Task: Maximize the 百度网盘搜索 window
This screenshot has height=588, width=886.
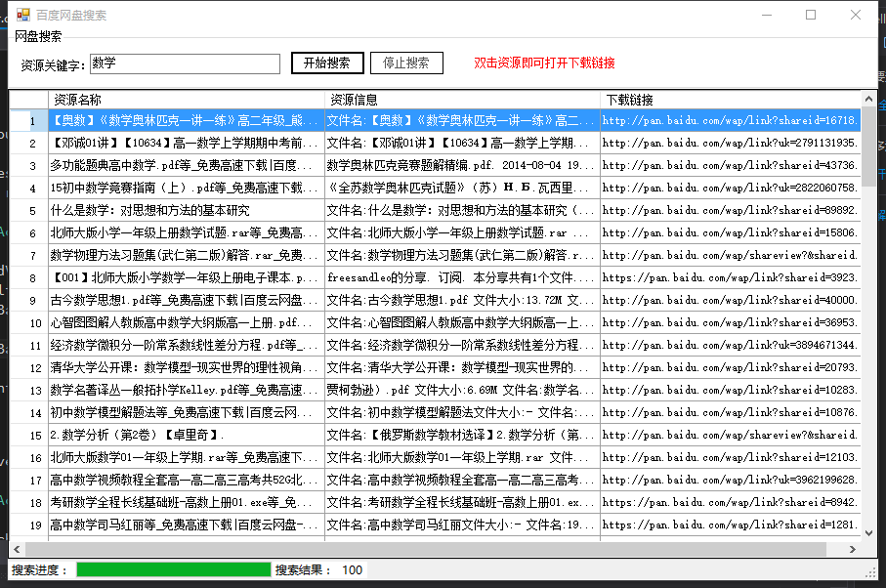Action: coord(811,15)
